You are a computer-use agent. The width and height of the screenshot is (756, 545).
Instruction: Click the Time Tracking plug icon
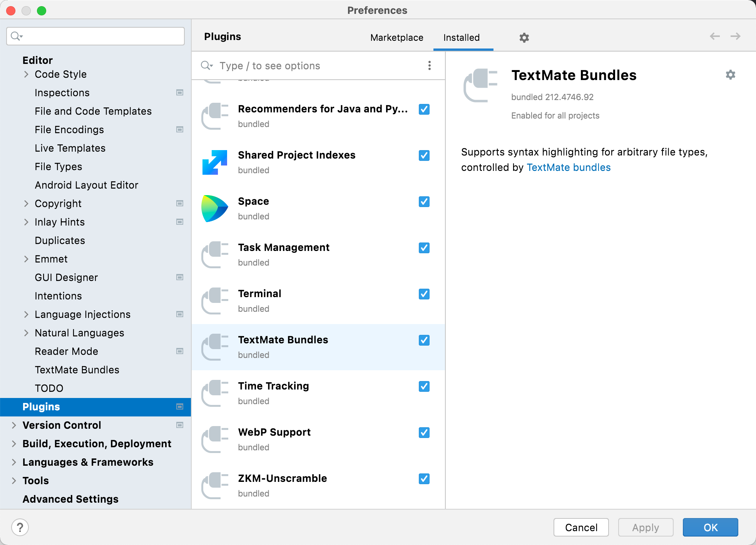[x=215, y=393]
